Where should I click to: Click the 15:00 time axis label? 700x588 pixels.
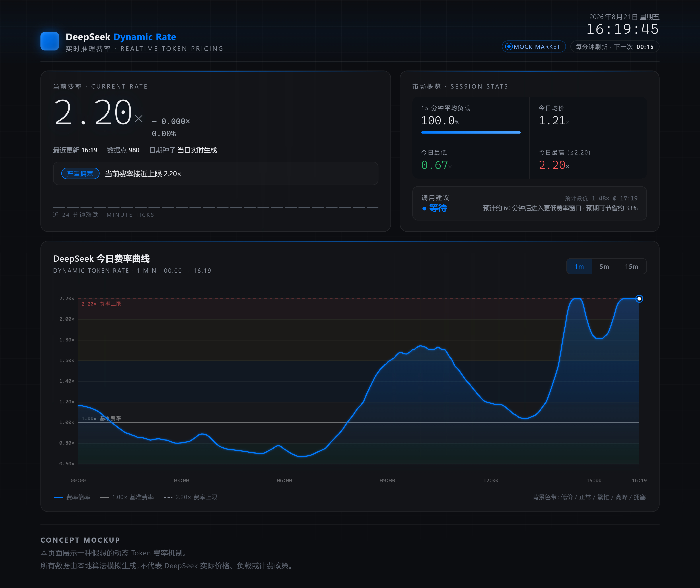tap(594, 480)
